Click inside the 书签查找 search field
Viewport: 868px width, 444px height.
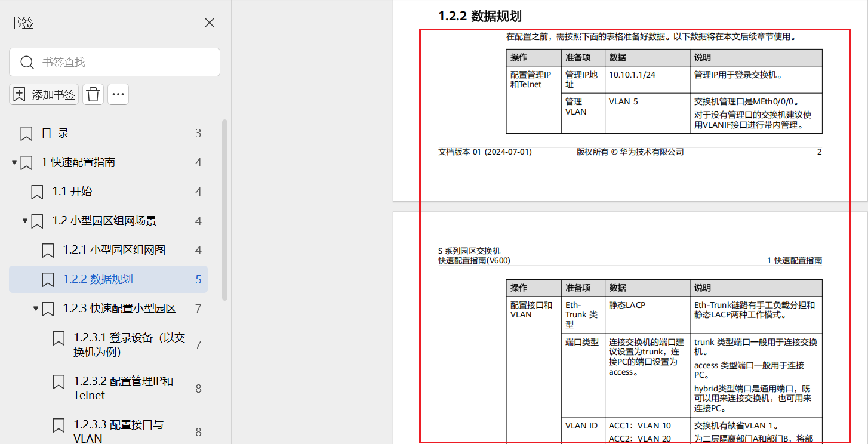click(x=114, y=62)
